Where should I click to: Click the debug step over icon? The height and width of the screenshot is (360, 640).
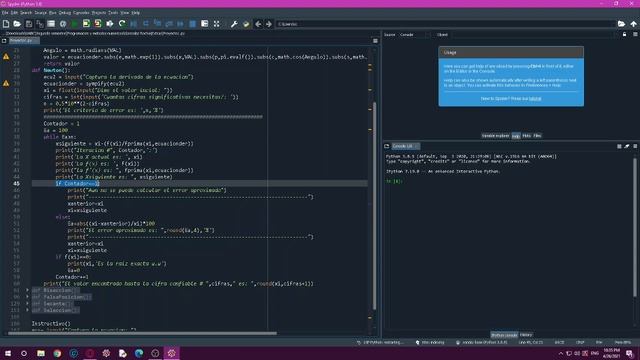click(x=146, y=24)
